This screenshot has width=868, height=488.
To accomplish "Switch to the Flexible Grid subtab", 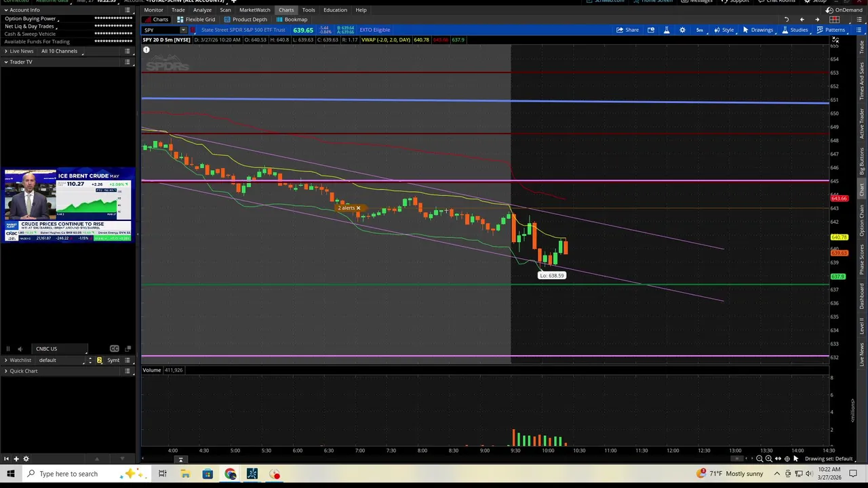I will click(x=195, y=20).
